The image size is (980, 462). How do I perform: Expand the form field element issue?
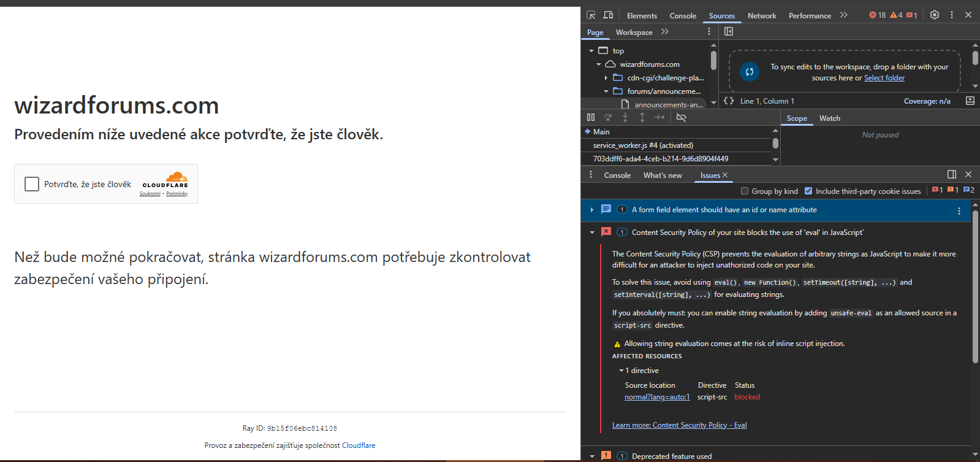pos(592,210)
